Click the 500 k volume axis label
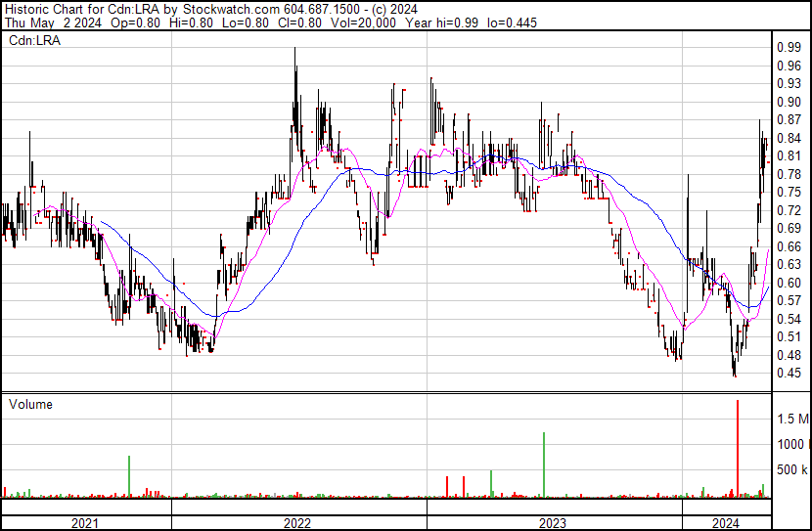Viewport: 812px width, 531px height. click(792, 470)
